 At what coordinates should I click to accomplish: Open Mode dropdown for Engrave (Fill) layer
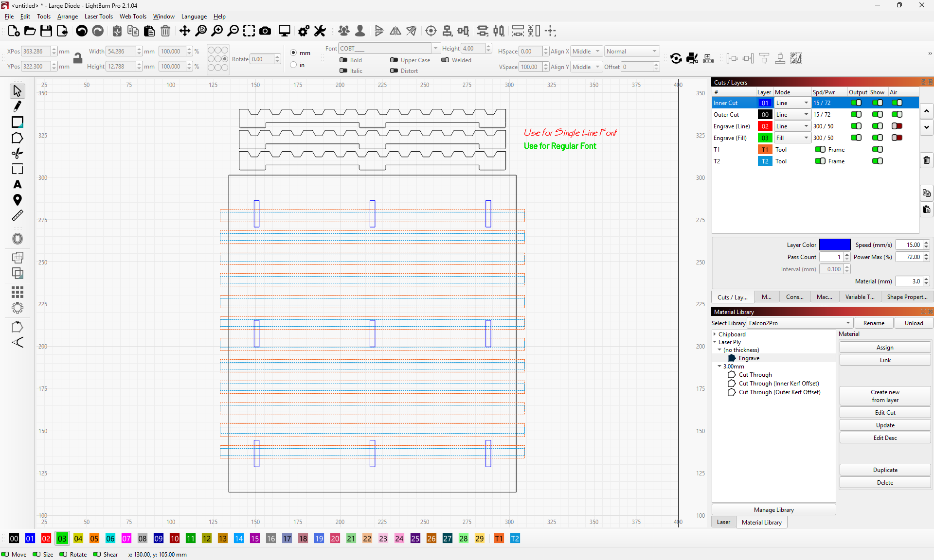[792, 138]
